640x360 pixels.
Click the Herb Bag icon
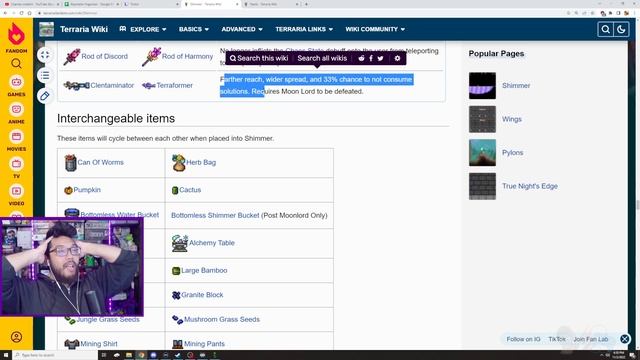178,163
